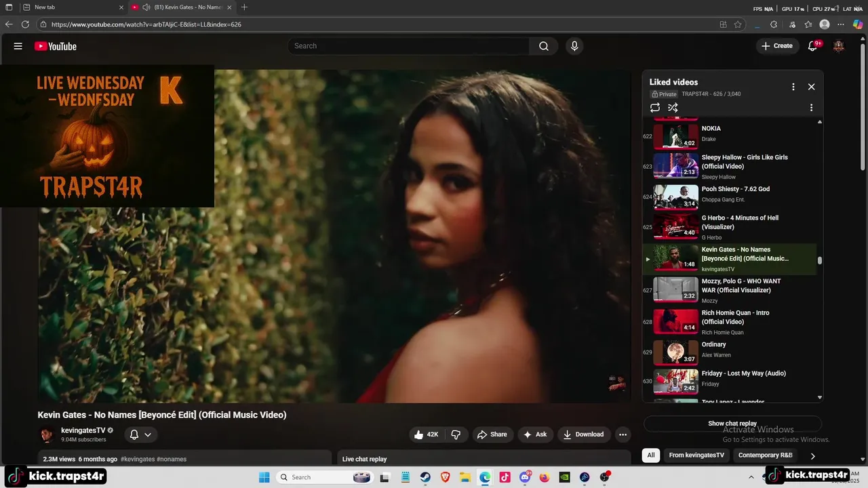Play Ordinary by Alex Warren
This screenshot has width=868, height=488.
pyautogui.click(x=729, y=352)
